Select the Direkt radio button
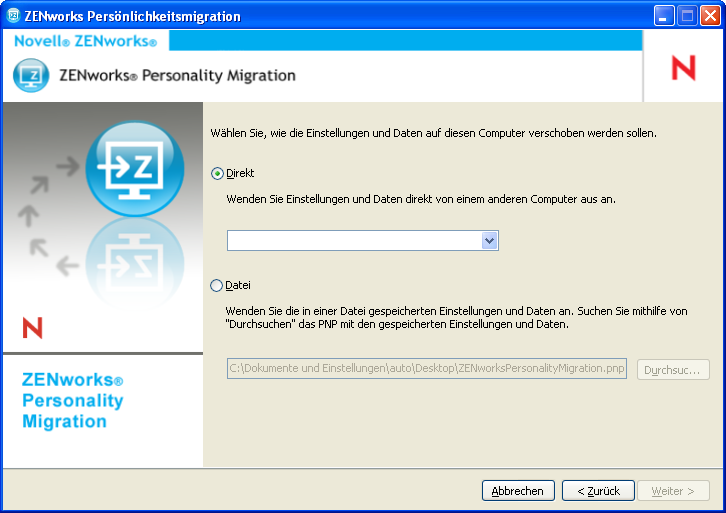 (217, 174)
